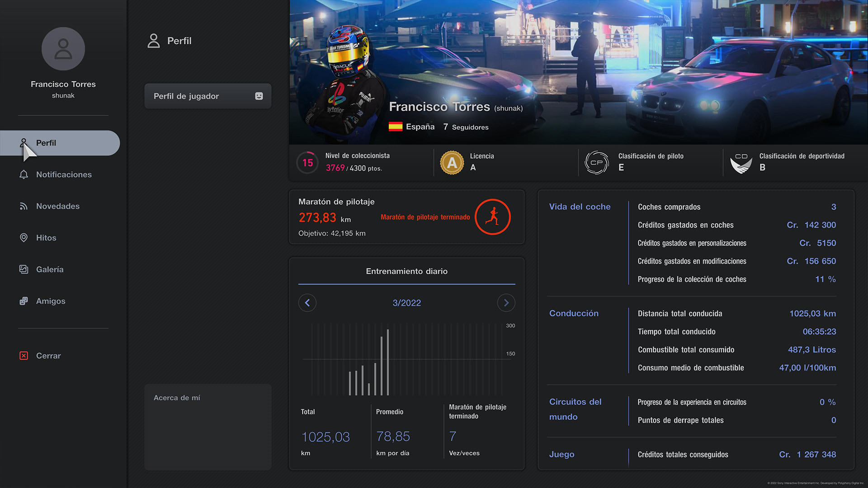Click the Maratón de pilotaje 273,83 km value
The width and height of the screenshot is (868, 488).
(x=325, y=218)
